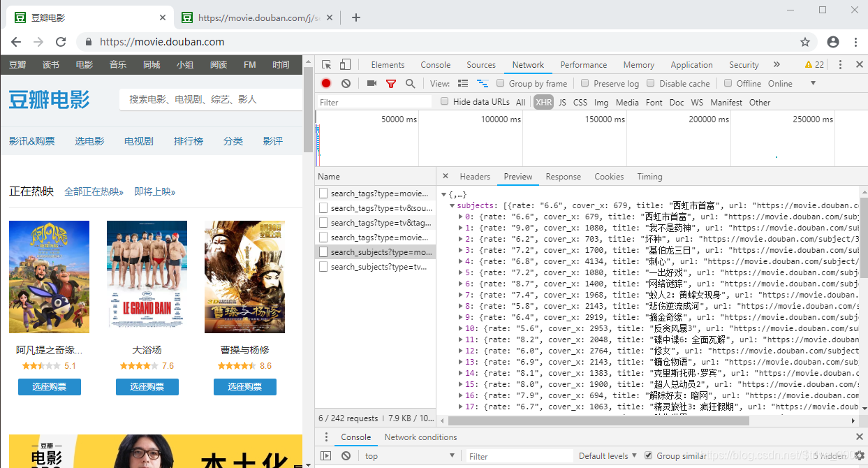Click the browser back arrow
This screenshot has height=468, width=868.
click(16, 42)
